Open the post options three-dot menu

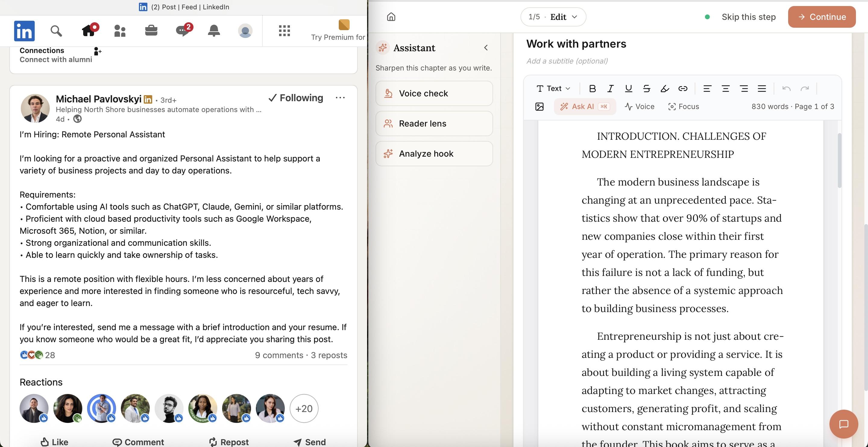click(x=340, y=98)
